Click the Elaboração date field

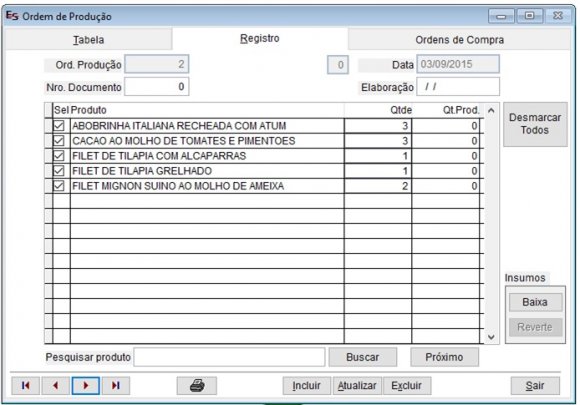point(458,87)
